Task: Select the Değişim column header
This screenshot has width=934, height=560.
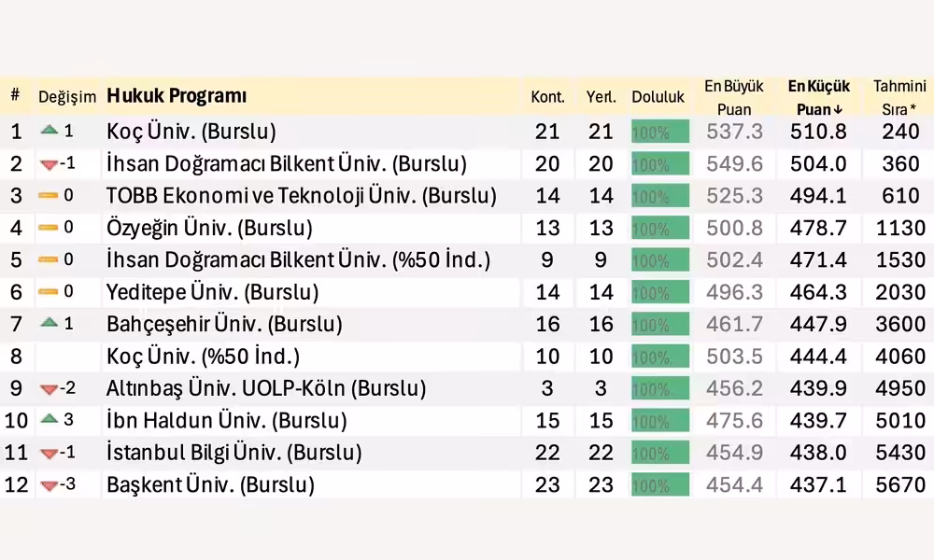Action: 67,97
